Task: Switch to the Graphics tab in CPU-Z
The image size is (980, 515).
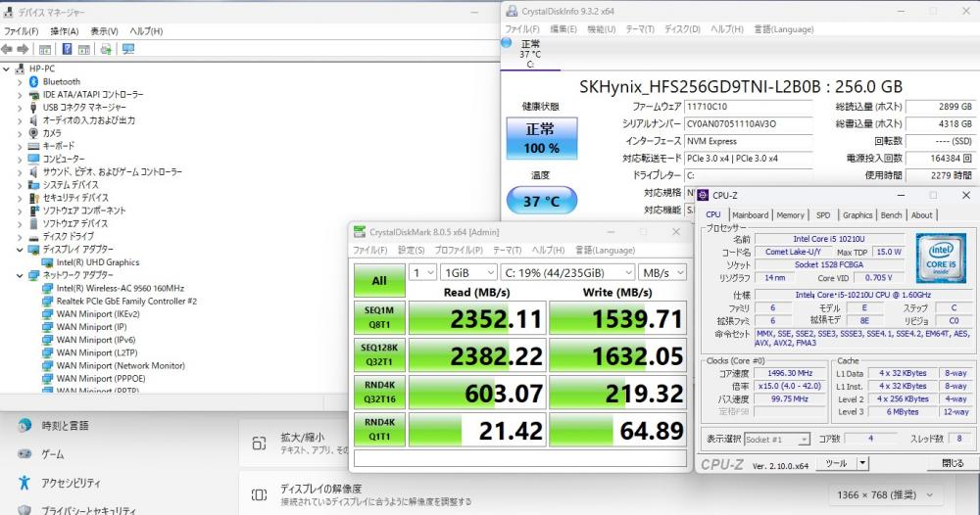Action: (857, 214)
